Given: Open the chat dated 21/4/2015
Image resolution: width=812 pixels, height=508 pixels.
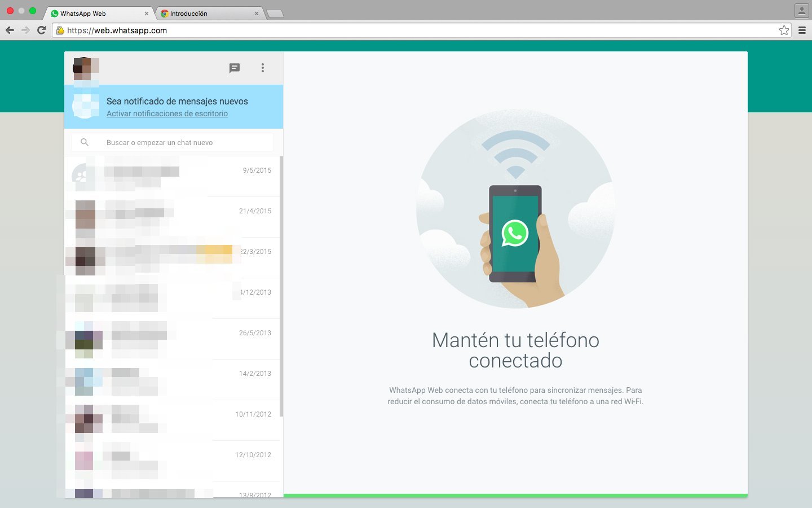Looking at the screenshot, I should 172,217.
